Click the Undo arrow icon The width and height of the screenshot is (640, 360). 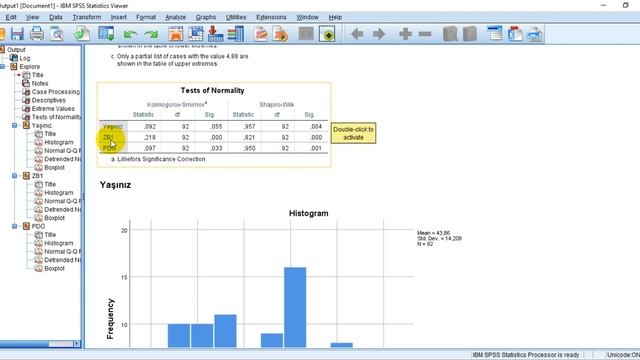[x=130, y=34]
